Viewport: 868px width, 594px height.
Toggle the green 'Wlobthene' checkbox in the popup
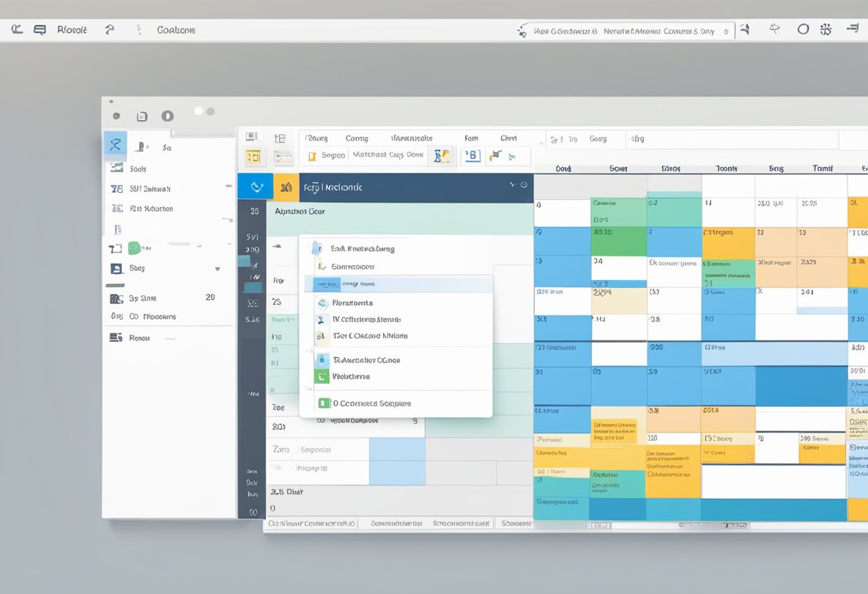(x=322, y=376)
